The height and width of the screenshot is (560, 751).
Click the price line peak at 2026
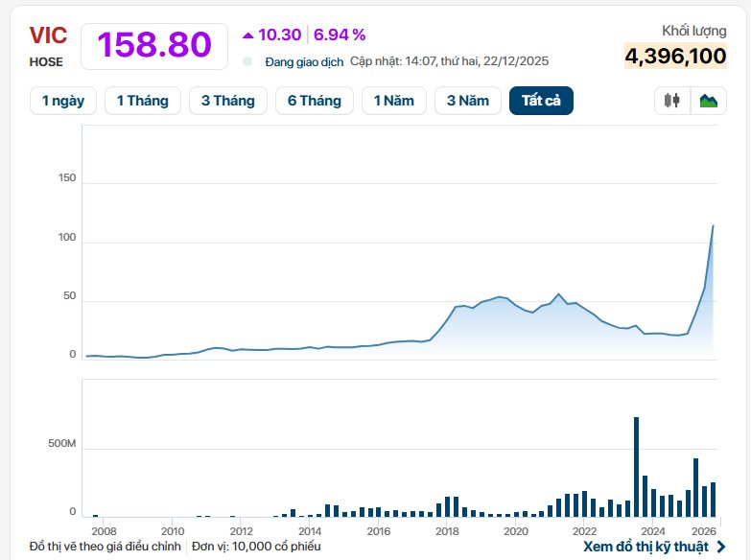tap(713, 226)
